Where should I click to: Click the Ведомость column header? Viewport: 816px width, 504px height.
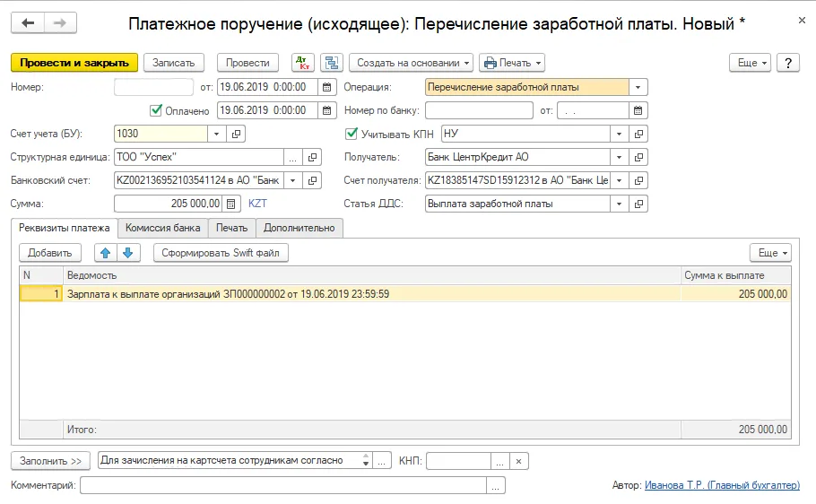[372, 275]
